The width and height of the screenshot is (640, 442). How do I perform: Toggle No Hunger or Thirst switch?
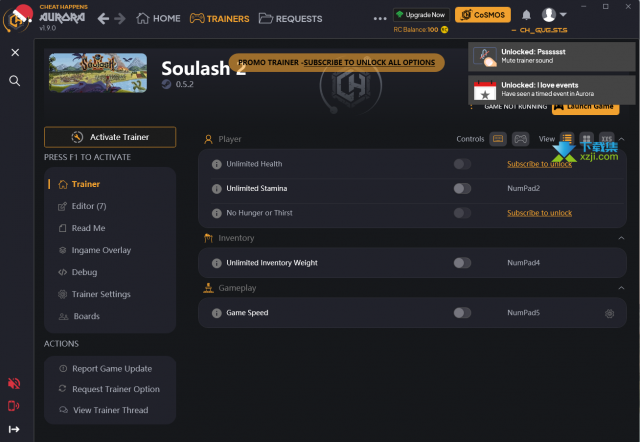[x=462, y=213]
